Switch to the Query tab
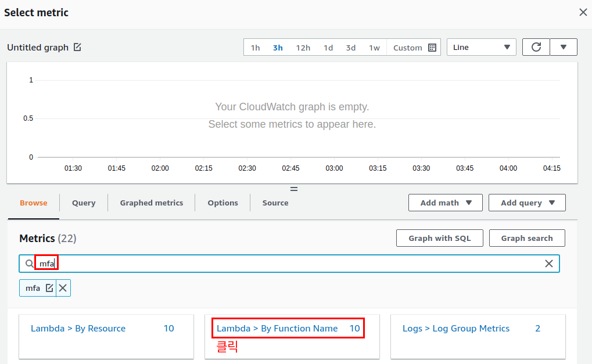Image resolution: width=592 pixels, height=364 pixels. point(84,203)
